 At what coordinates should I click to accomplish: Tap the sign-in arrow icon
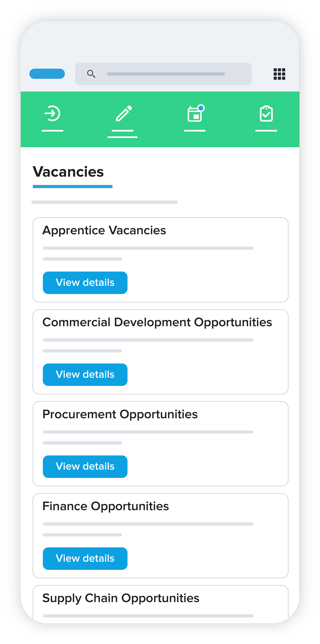pyautogui.click(x=52, y=113)
